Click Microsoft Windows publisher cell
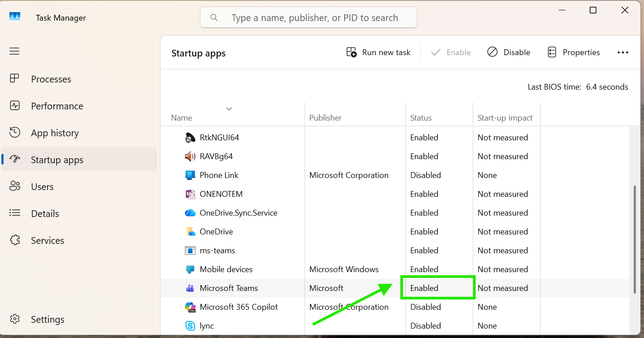The image size is (644, 338). 344,269
